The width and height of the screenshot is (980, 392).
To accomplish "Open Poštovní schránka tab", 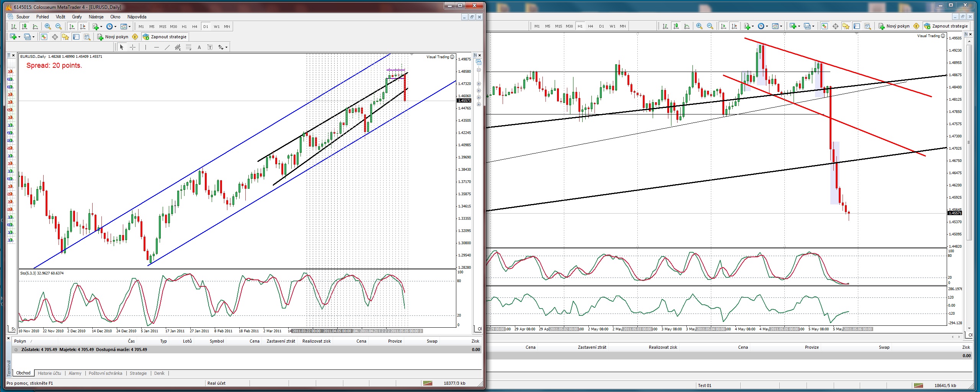I will click(x=106, y=373).
